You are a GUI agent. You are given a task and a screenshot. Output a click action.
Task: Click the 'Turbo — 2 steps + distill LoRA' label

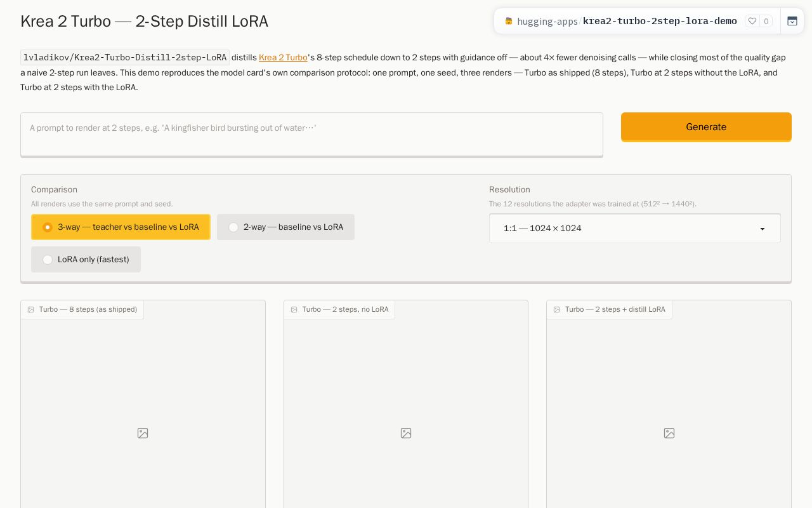615,309
